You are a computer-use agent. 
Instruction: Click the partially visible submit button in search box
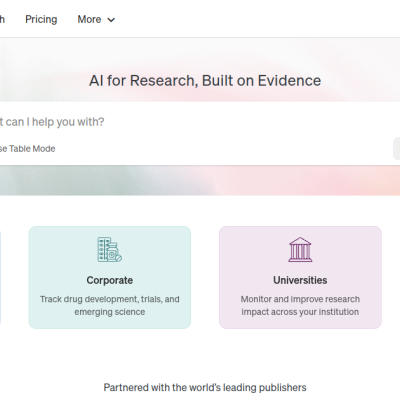(397, 148)
